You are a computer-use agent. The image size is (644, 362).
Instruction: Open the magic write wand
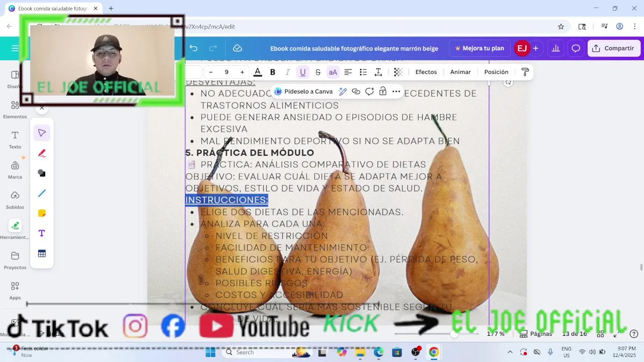click(343, 92)
